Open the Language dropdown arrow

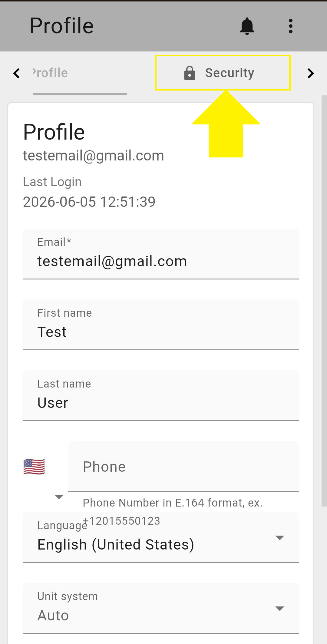280,538
